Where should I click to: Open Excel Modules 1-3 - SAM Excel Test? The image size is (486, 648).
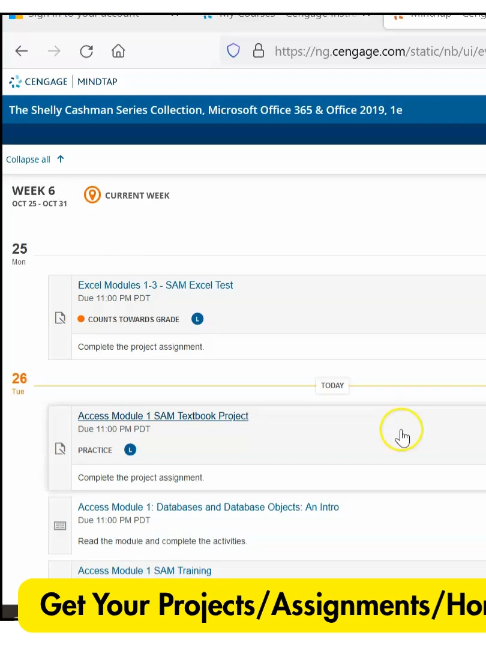pos(155,285)
